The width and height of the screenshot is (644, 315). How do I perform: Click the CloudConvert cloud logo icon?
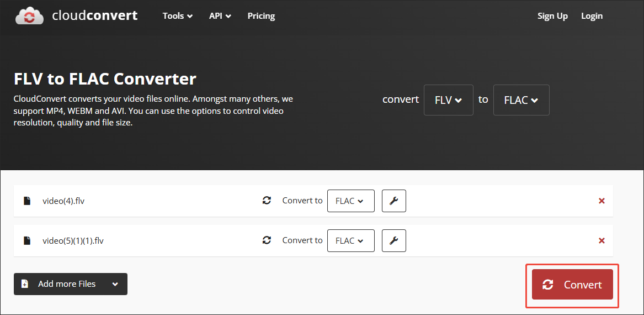pyautogui.click(x=30, y=16)
